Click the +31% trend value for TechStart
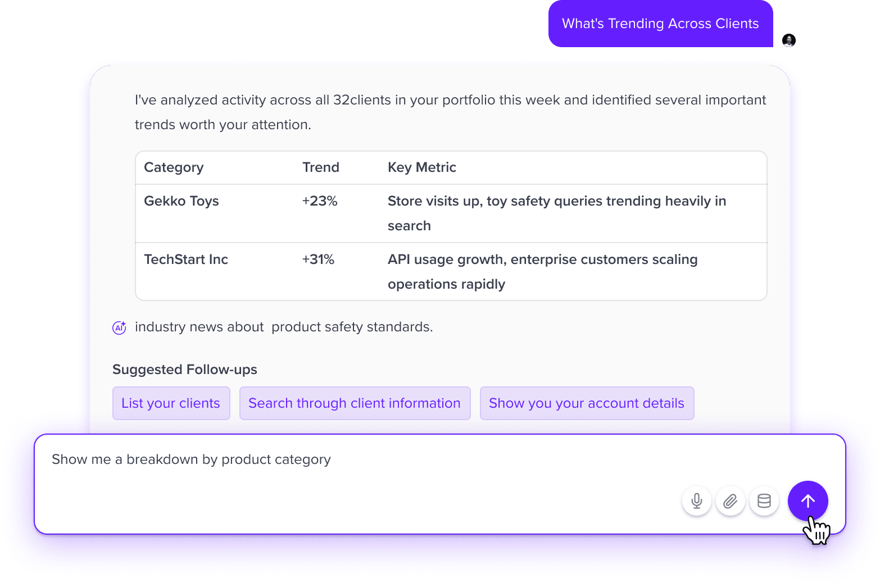Screen dimensions: 880x588 click(x=317, y=259)
